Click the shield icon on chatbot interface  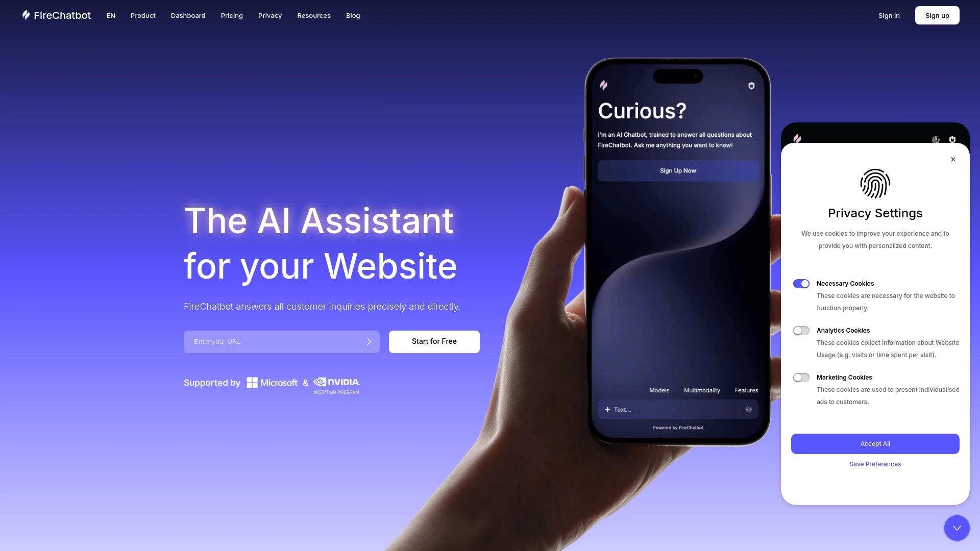coord(752,85)
